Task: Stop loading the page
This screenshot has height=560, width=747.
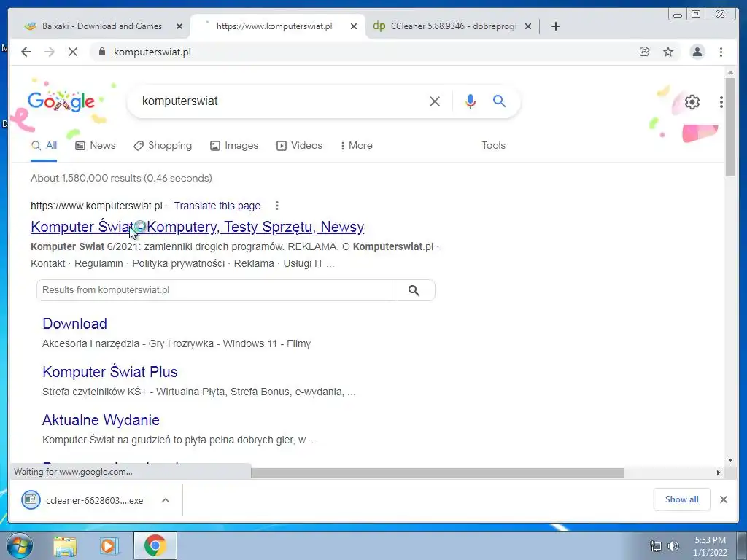Action: pyautogui.click(x=73, y=52)
